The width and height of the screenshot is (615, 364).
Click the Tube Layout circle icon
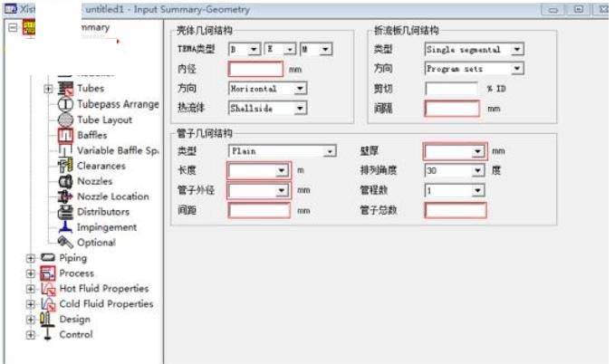[65, 120]
